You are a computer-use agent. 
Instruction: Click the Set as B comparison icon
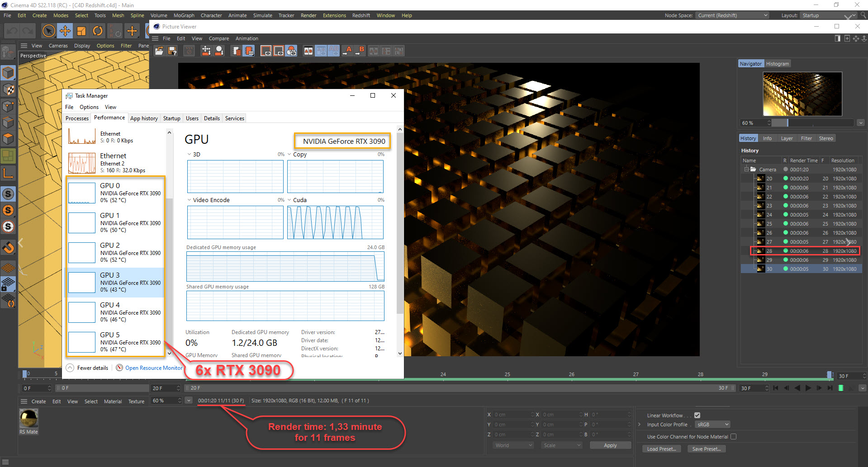360,51
